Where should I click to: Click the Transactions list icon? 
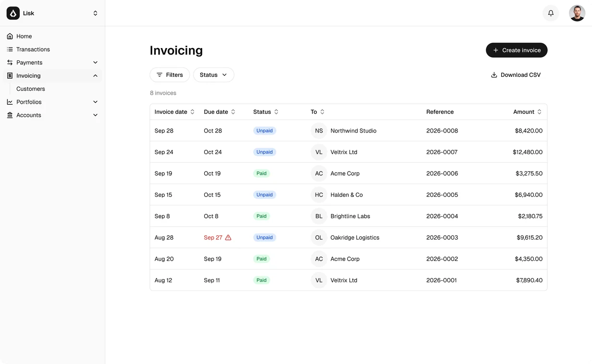tap(10, 49)
